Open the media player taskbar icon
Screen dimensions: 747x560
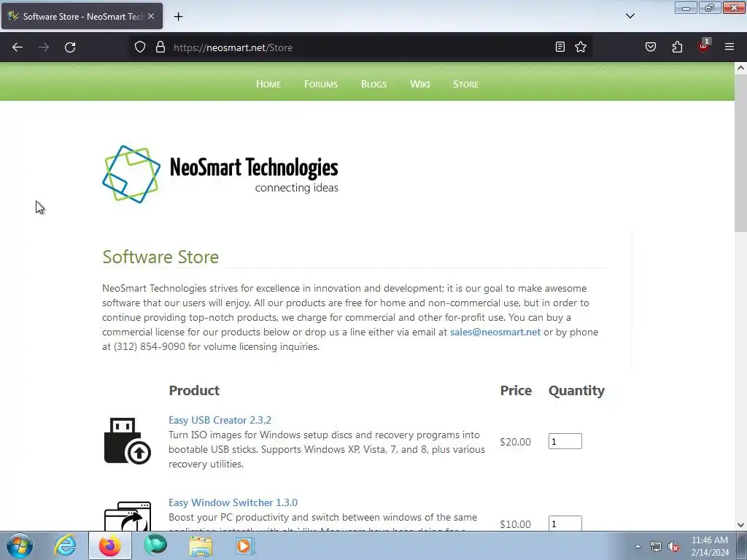tap(245, 545)
